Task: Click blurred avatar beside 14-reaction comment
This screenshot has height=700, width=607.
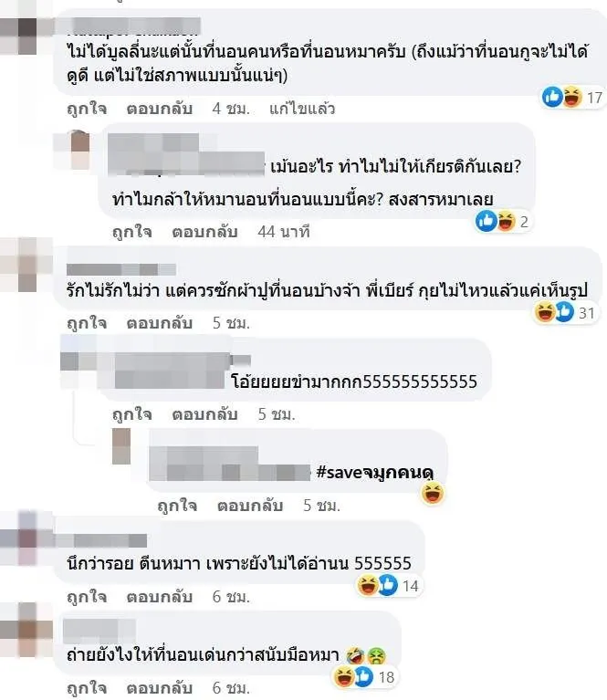Action: point(26,538)
